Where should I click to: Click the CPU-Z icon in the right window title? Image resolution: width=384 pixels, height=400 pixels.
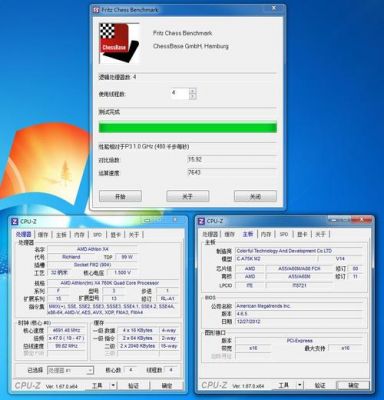click(x=201, y=221)
